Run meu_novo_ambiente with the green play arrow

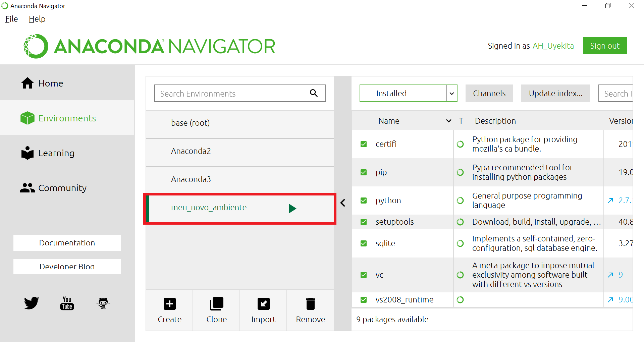click(x=292, y=208)
